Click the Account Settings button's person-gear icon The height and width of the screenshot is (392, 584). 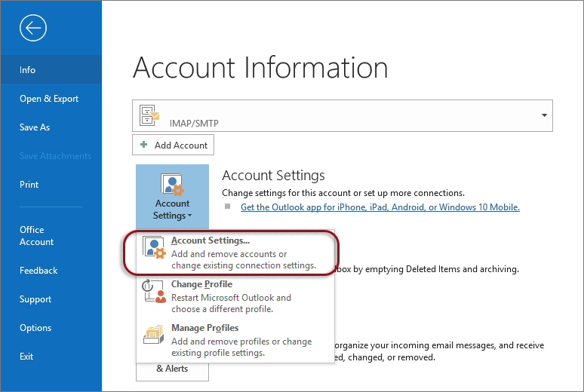click(x=172, y=185)
